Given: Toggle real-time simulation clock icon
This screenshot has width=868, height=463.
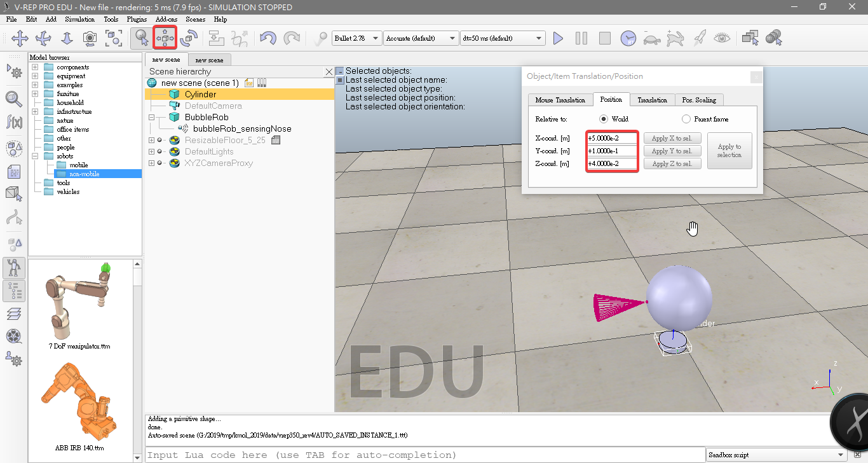Looking at the screenshot, I should point(628,38).
